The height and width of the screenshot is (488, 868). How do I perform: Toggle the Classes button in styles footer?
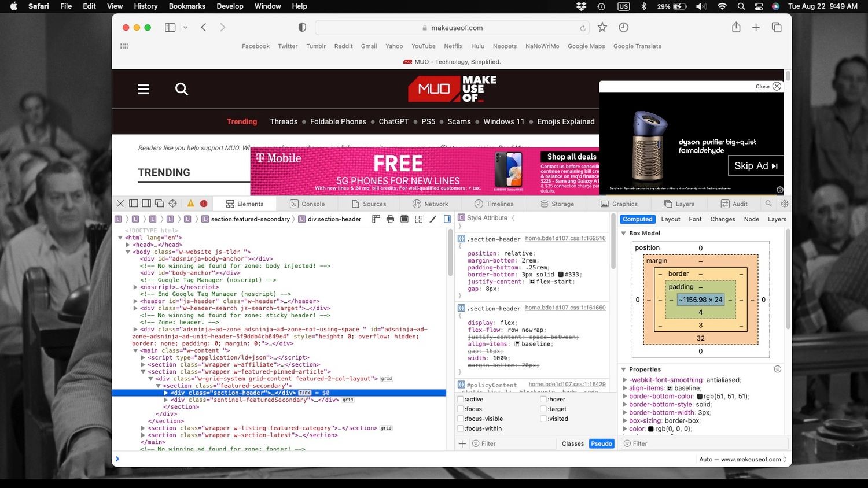[573, 443]
